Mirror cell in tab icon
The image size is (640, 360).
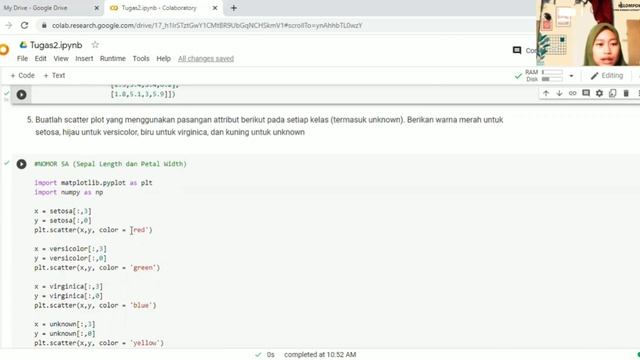(613, 93)
